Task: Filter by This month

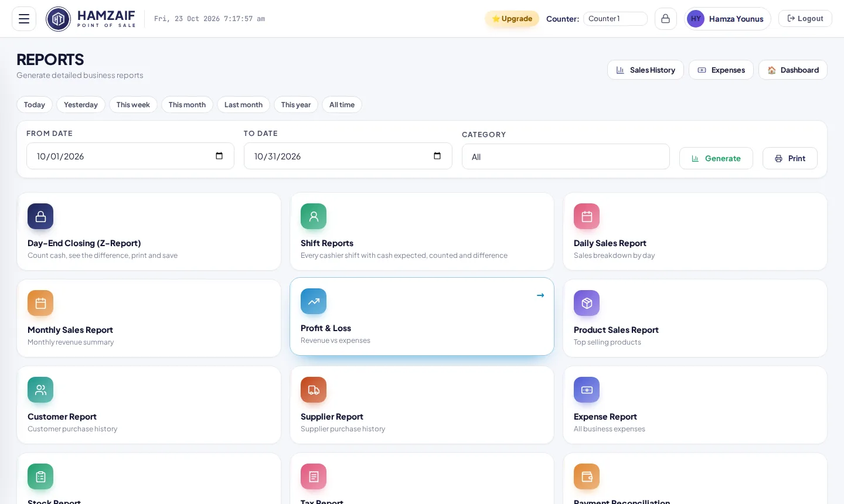Action: 187,105
